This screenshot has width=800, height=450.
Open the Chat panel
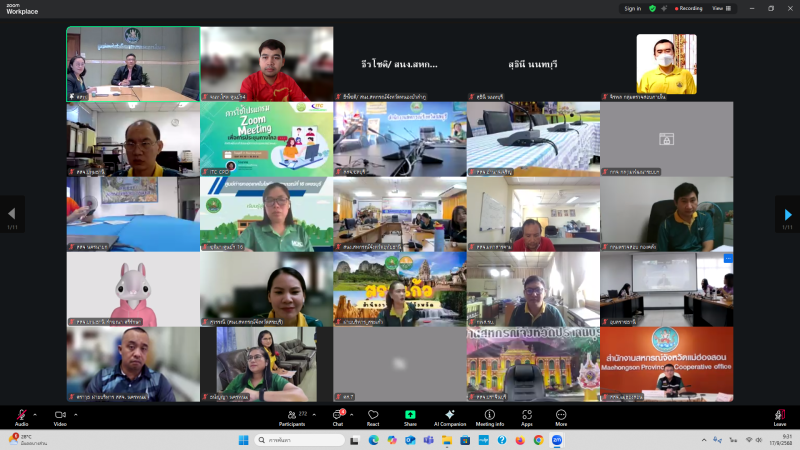click(338, 415)
